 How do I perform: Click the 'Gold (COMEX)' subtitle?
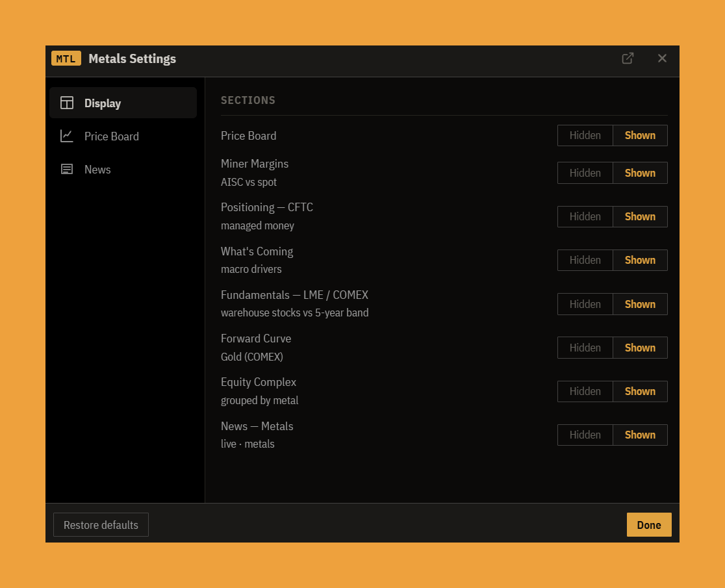pyautogui.click(x=252, y=357)
